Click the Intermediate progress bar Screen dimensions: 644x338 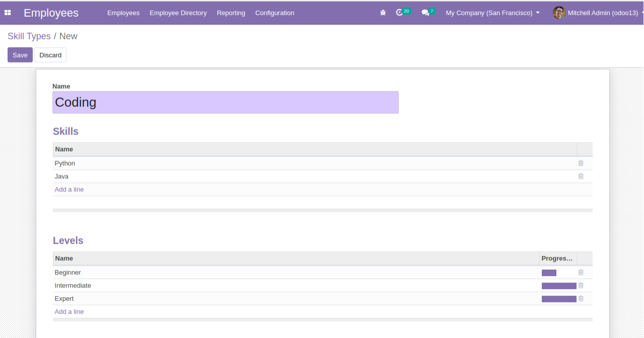point(559,286)
